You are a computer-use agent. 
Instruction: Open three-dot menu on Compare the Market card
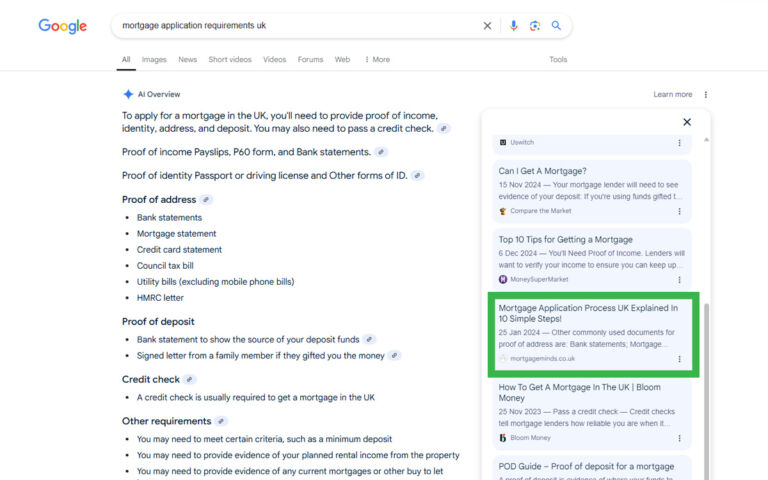pos(679,211)
